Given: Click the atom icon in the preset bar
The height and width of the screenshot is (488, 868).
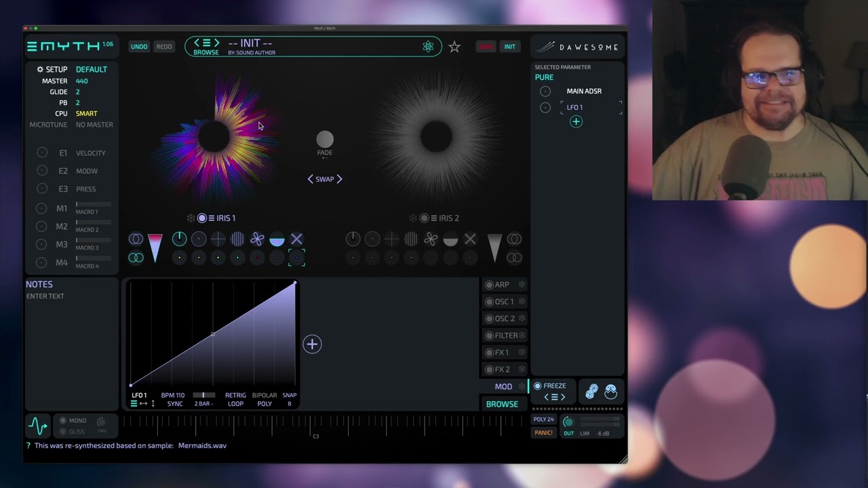Looking at the screenshot, I should click(428, 47).
